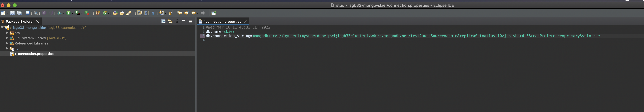
Task: Expand the Referenced Libraries node
Action: point(7,43)
